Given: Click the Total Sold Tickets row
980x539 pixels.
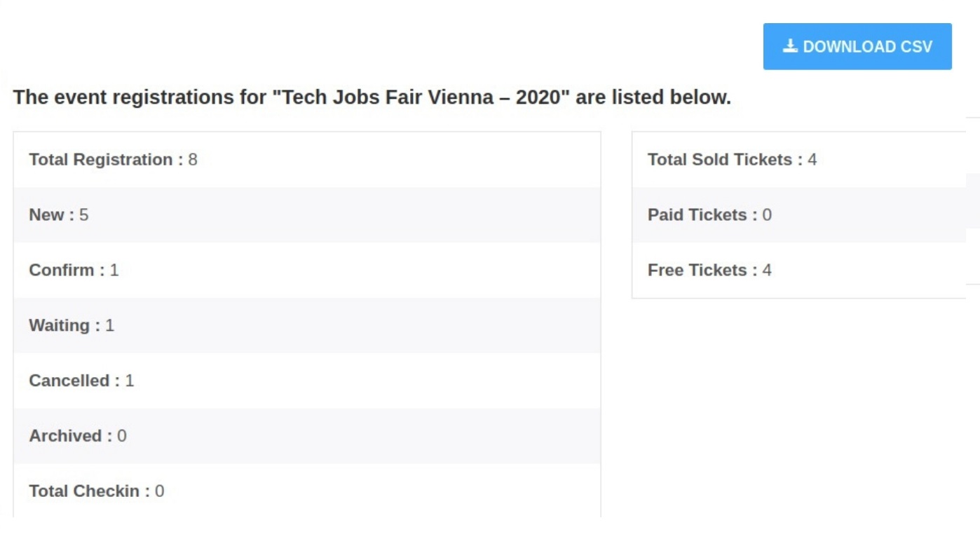Looking at the screenshot, I should pos(799,160).
